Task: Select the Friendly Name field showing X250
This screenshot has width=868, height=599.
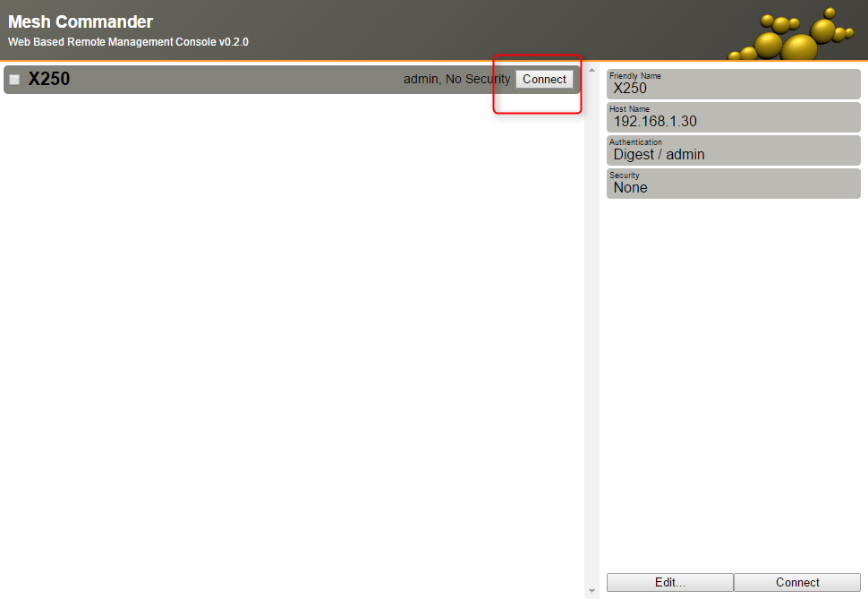Action: [x=733, y=84]
